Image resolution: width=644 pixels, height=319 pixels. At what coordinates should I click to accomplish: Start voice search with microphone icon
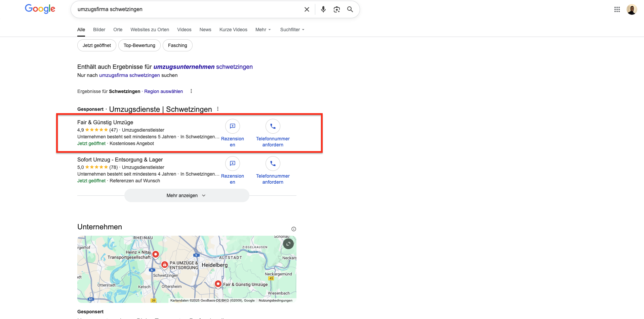(x=323, y=9)
